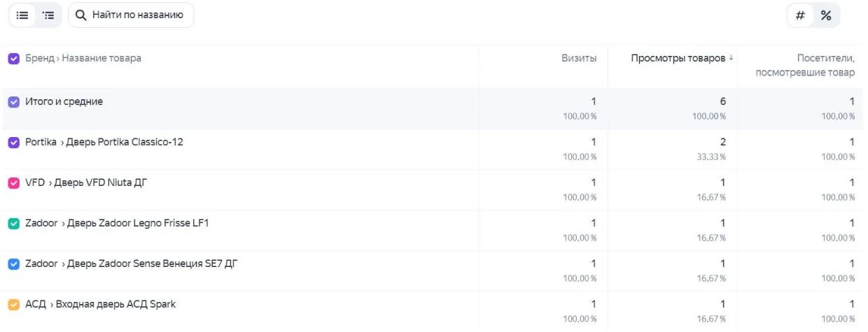Viewport: 868px width, 332px height.
Task: Click the 33,33% value in Portika row
Action: (x=713, y=157)
